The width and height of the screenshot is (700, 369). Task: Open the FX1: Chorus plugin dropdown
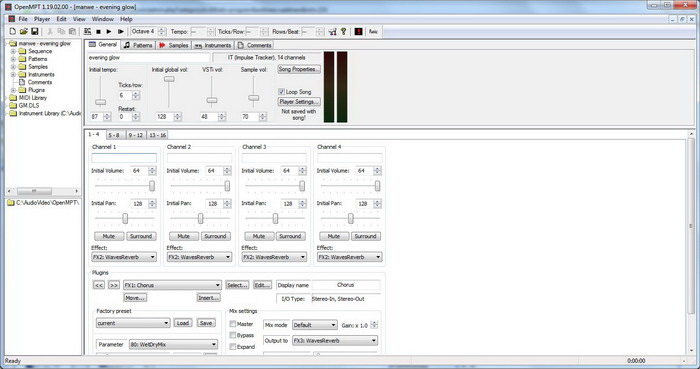click(x=172, y=285)
